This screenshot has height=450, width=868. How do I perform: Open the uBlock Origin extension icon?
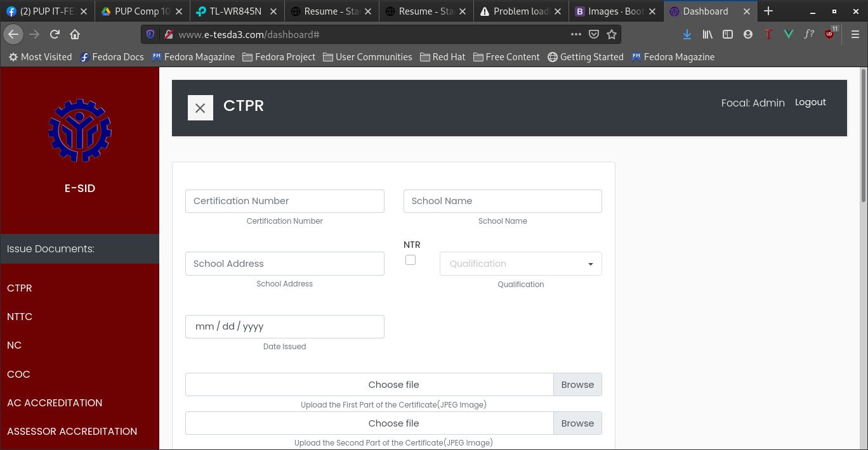click(830, 34)
